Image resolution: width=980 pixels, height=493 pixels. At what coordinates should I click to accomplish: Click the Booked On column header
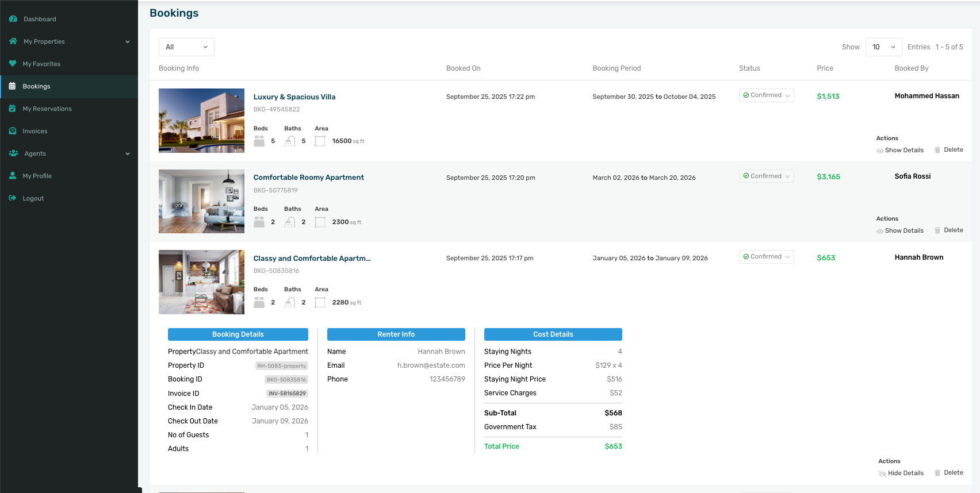coord(464,68)
